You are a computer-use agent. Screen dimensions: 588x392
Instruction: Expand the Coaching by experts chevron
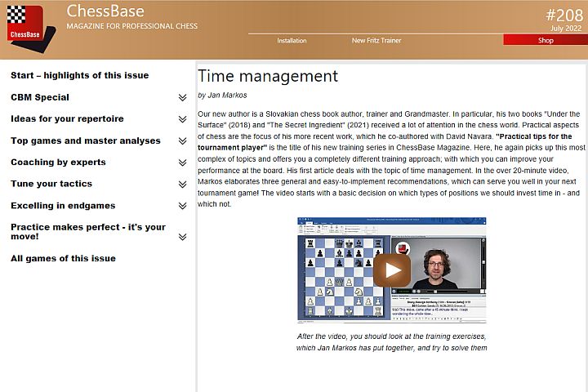coord(183,163)
